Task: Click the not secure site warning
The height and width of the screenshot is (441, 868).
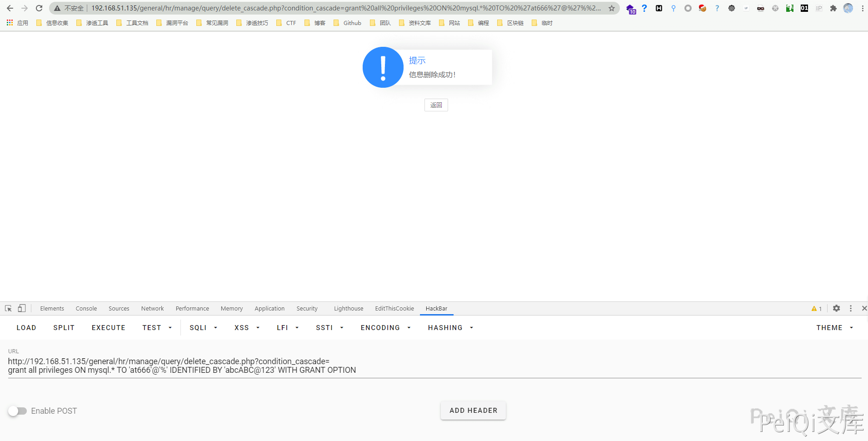Action: (x=69, y=8)
